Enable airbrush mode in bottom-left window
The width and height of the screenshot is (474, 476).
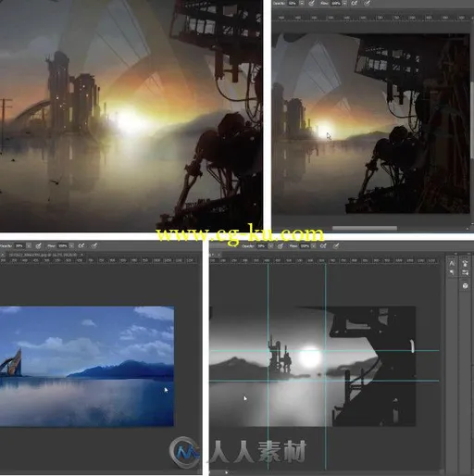tap(81, 245)
